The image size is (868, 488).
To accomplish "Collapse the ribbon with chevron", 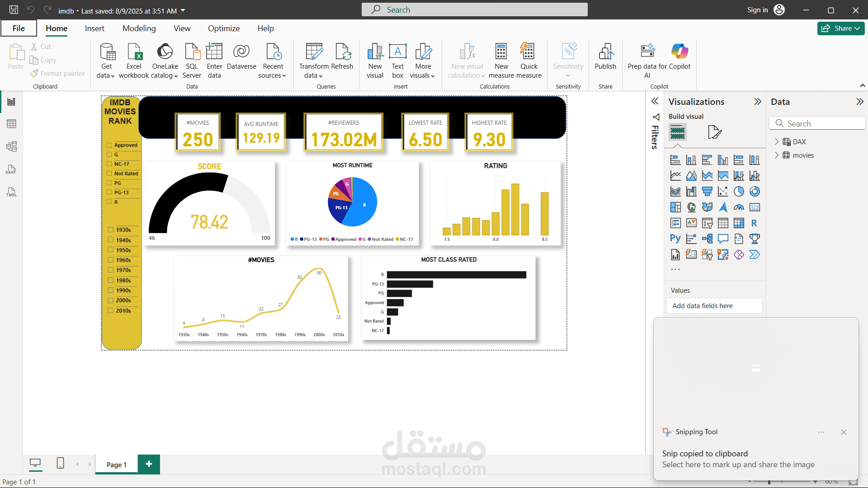I will coord(862,85).
